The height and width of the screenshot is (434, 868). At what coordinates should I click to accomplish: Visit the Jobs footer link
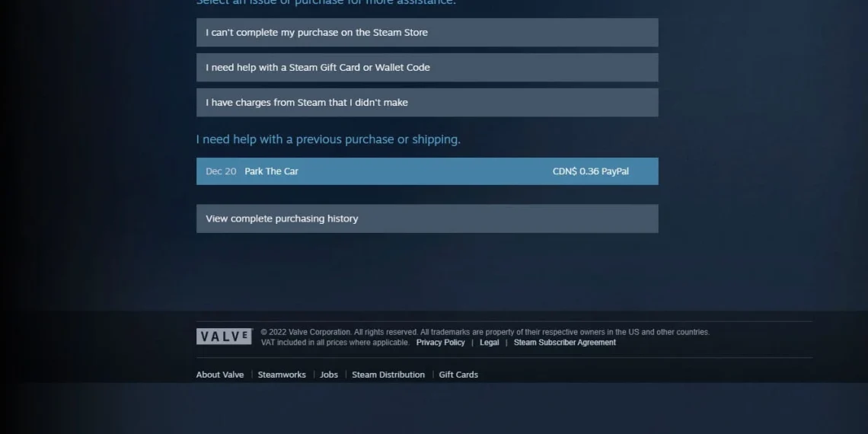[x=329, y=375]
